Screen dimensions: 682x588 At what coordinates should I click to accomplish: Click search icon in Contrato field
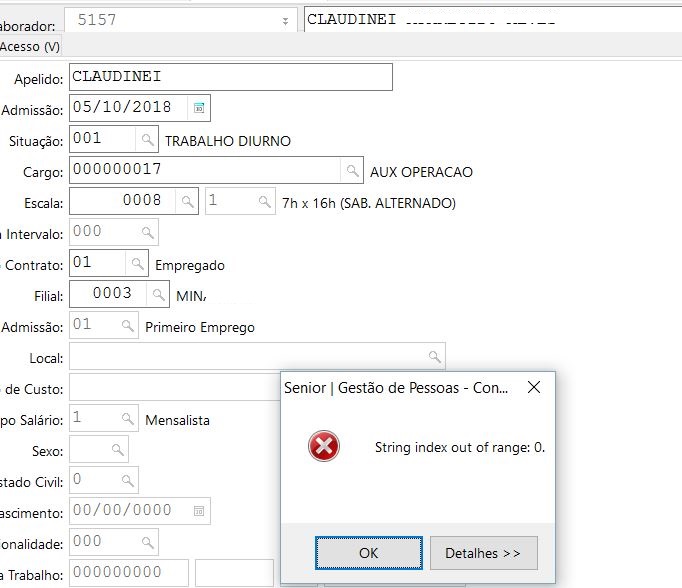(137, 264)
